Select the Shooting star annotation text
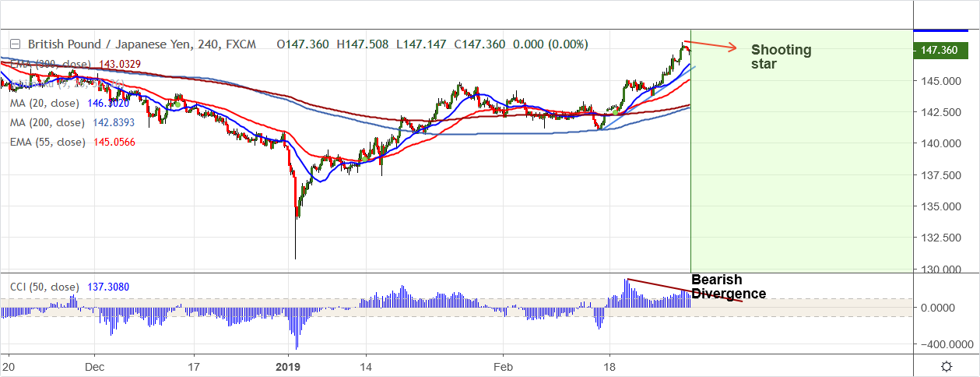This screenshot has width=980, height=377. [x=781, y=57]
